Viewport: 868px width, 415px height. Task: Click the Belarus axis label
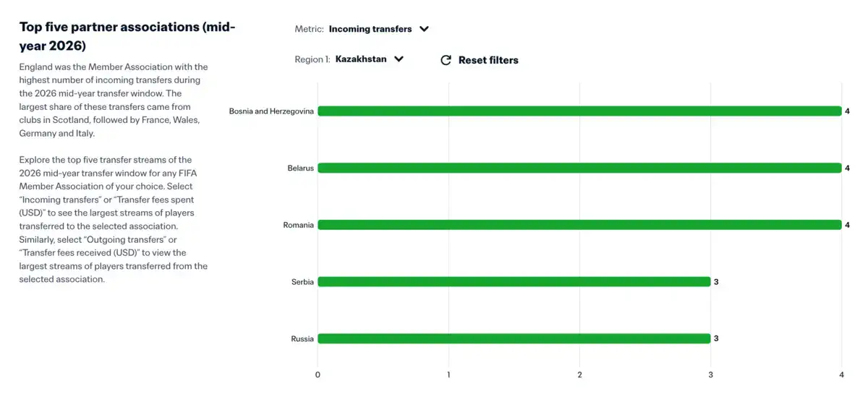[301, 168]
